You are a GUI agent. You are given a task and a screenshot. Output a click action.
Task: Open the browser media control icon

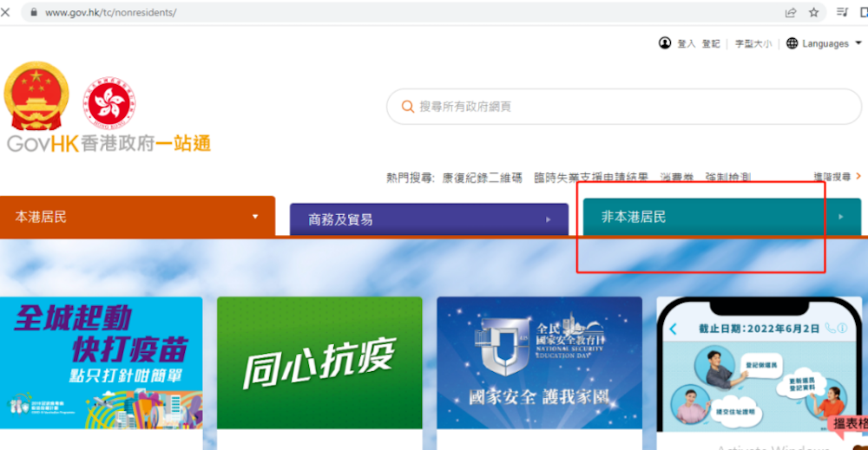tap(841, 13)
